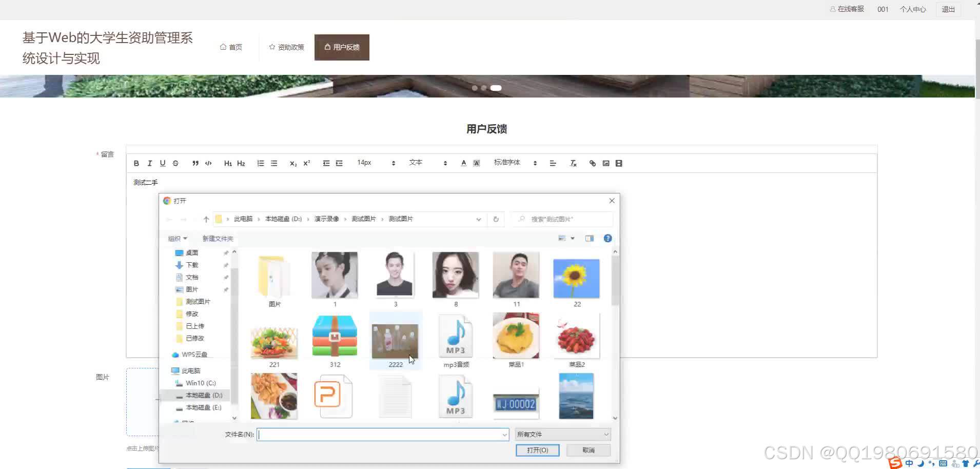The height and width of the screenshot is (469, 980).
Task: Apply Heading 1 style
Action: click(228, 163)
